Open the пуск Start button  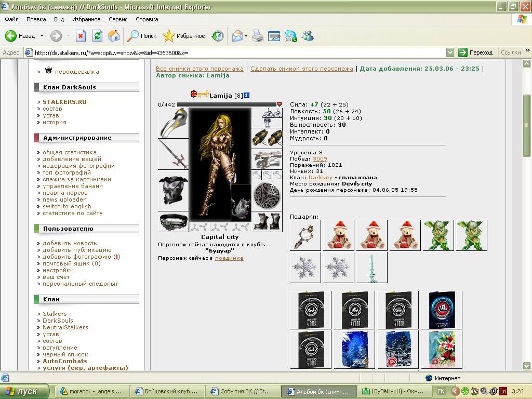point(24,391)
